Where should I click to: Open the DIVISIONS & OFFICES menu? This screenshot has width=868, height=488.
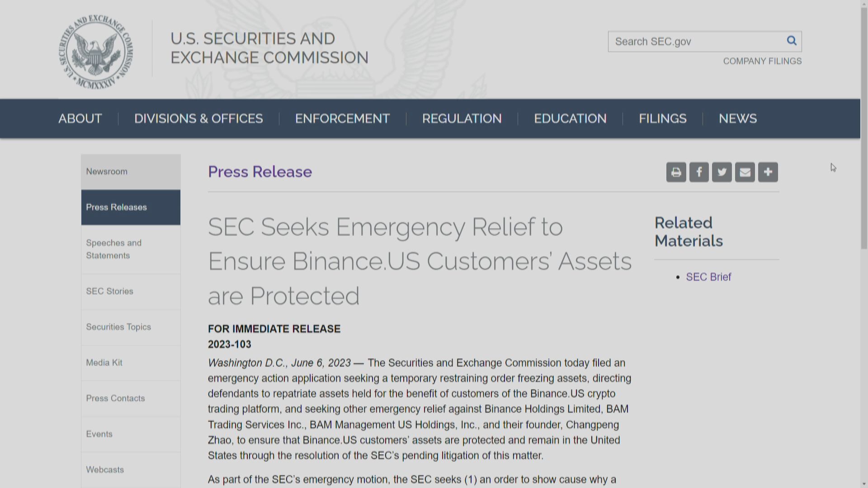coord(198,118)
